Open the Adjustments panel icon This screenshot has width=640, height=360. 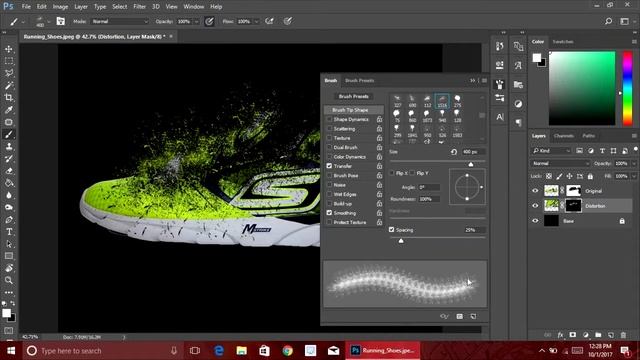pyautogui.click(x=518, y=104)
